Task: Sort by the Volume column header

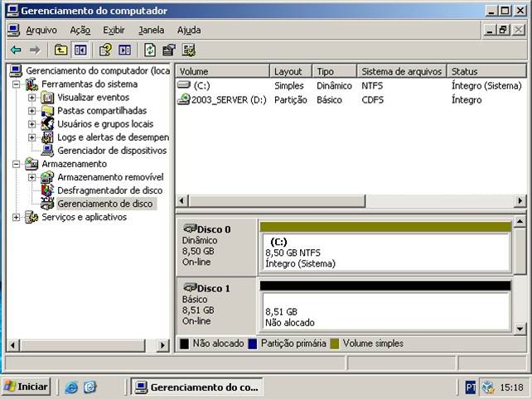Action: [223, 71]
